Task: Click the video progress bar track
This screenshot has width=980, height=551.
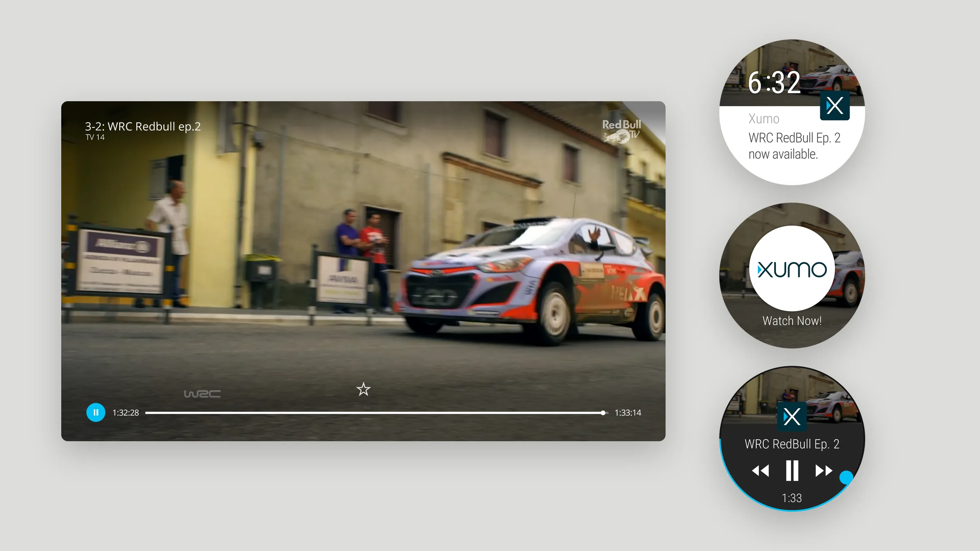Action: (377, 413)
